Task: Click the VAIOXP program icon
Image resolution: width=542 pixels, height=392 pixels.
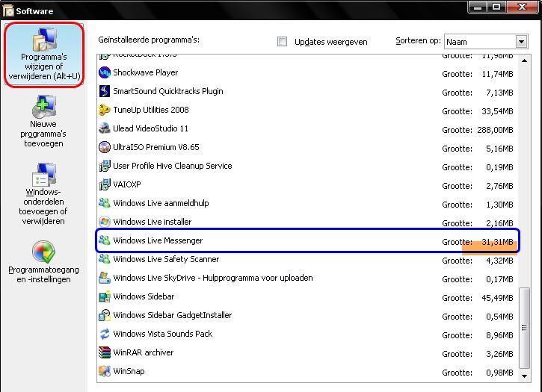Action: coord(105,184)
